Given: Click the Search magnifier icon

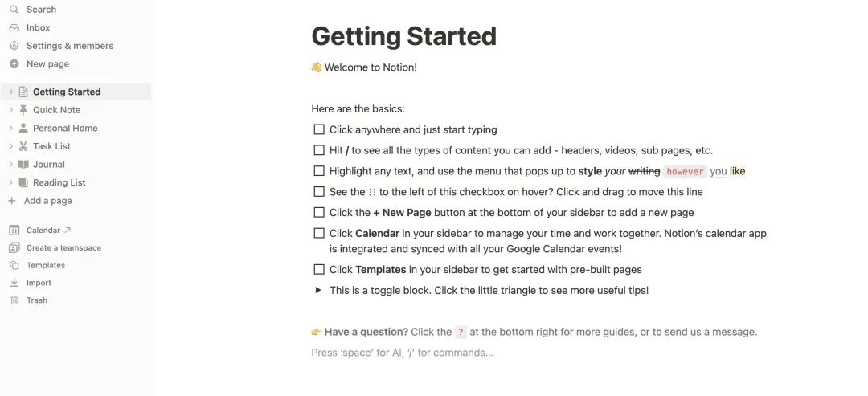Looking at the screenshot, I should tap(14, 10).
